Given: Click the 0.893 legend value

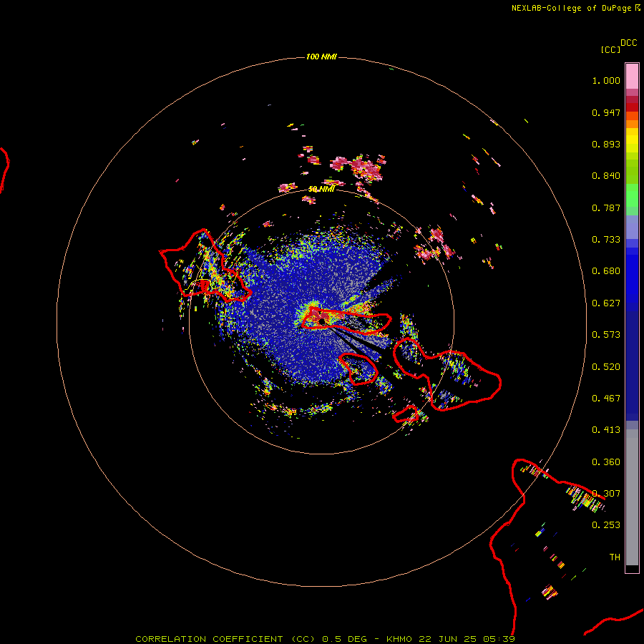Looking at the screenshot, I should tap(606, 144).
